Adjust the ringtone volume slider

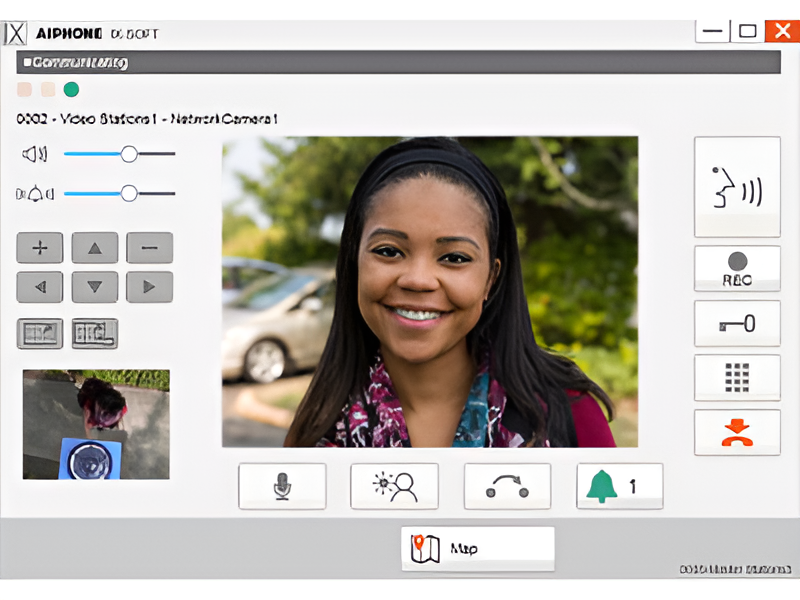tap(129, 193)
